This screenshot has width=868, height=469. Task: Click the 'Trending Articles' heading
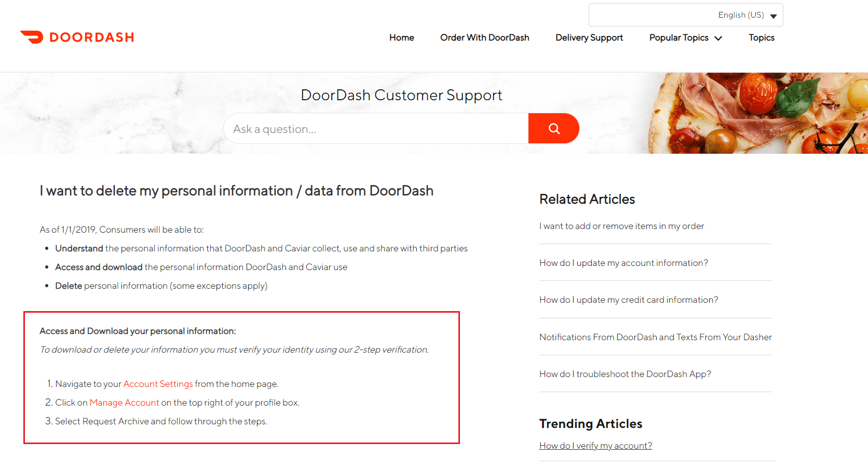591,424
